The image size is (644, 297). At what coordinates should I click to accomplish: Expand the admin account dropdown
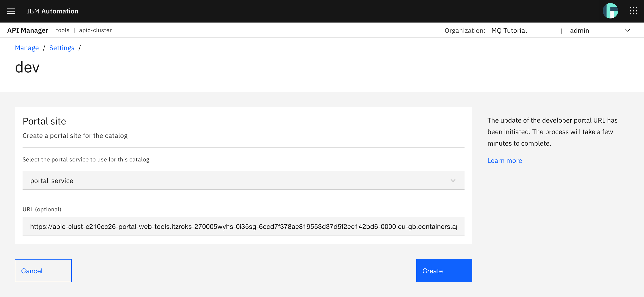pyautogui.click(x=628, y=30)
